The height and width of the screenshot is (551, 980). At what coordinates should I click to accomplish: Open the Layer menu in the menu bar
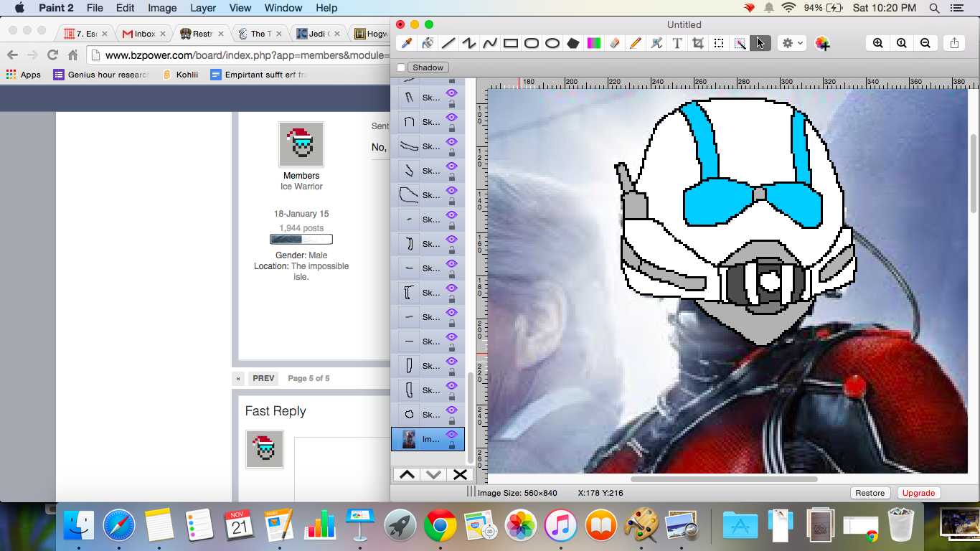click(x=203, y=8)
